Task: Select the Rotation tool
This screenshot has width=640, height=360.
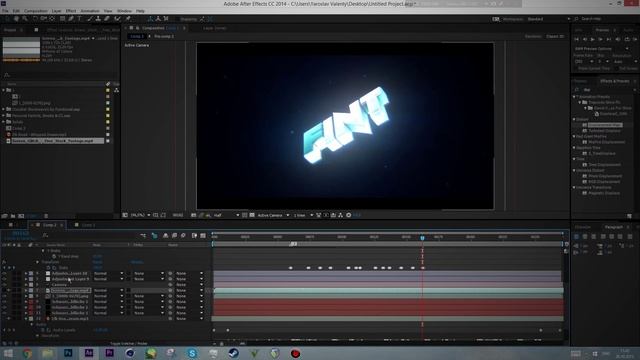Action: coord(35,19)
